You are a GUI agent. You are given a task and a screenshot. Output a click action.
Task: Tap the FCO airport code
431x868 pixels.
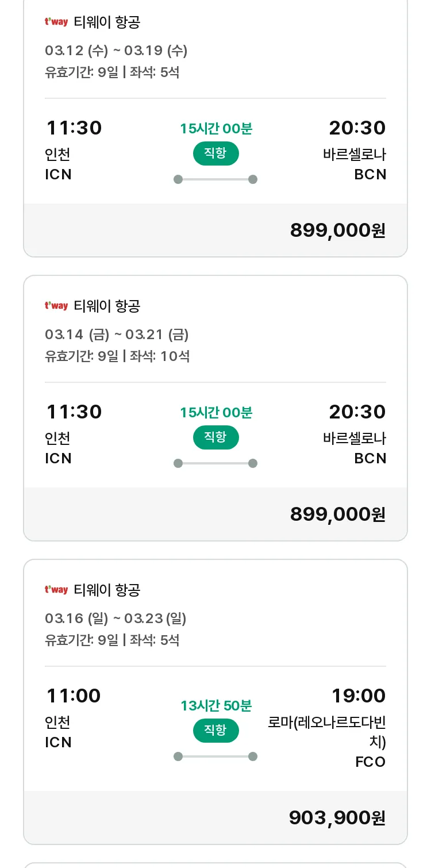pos(370,762)
